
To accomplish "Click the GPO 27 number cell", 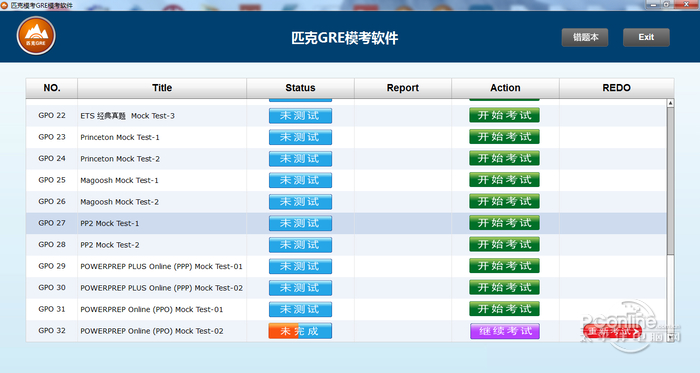I will (x=52, y=223).
